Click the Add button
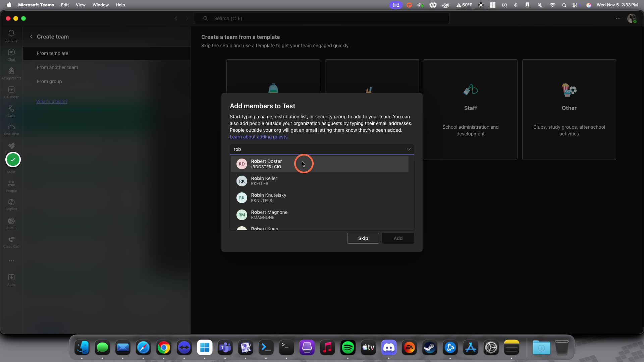 pyautogui.click(x=398, y=238)
